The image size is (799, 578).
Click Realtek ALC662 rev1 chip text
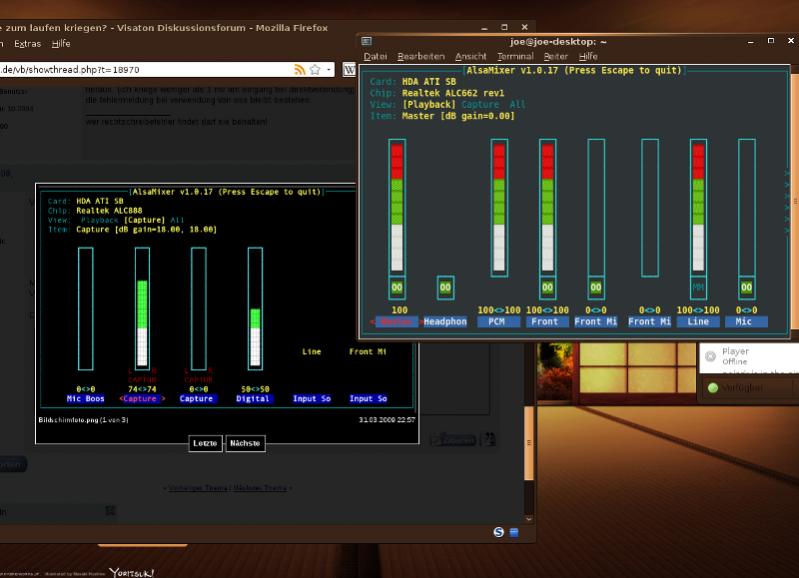click(x=452, y=93)
